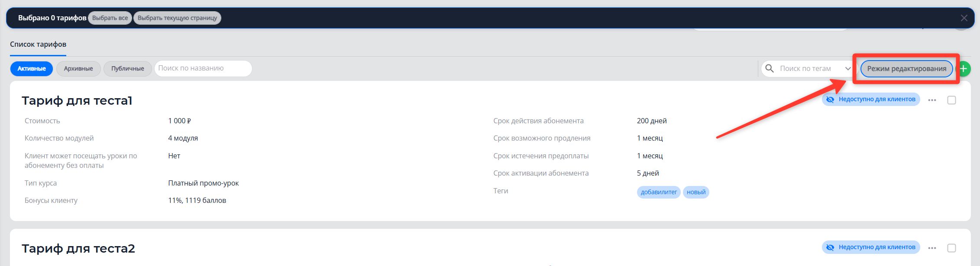Select the Тариф для теста2 checkbox
980x266 pixels.
point(952,248)
